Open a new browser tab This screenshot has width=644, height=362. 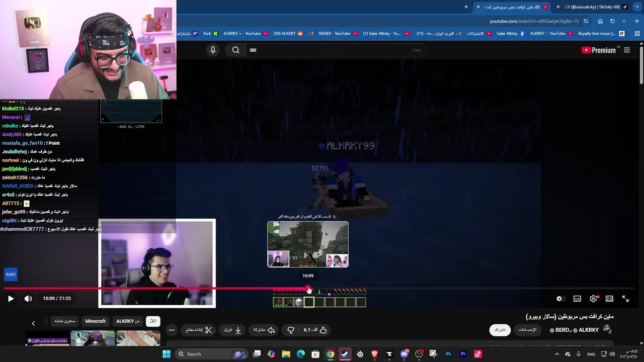click(x=466, y=7)
